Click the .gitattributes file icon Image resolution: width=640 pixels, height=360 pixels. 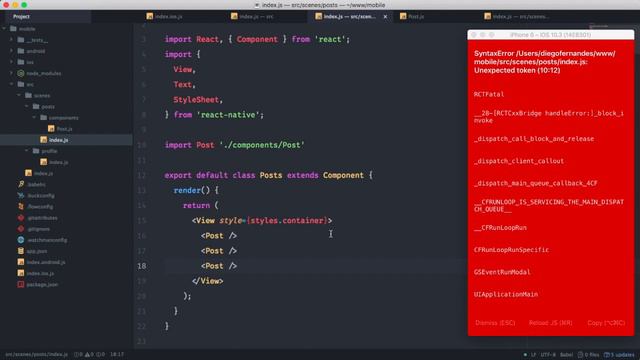coord(21,218)
